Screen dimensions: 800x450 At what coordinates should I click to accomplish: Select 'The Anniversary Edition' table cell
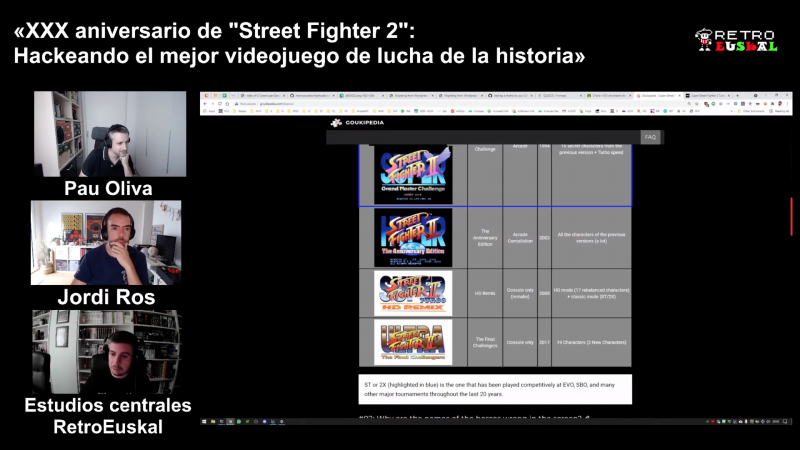tap(485, 238)
